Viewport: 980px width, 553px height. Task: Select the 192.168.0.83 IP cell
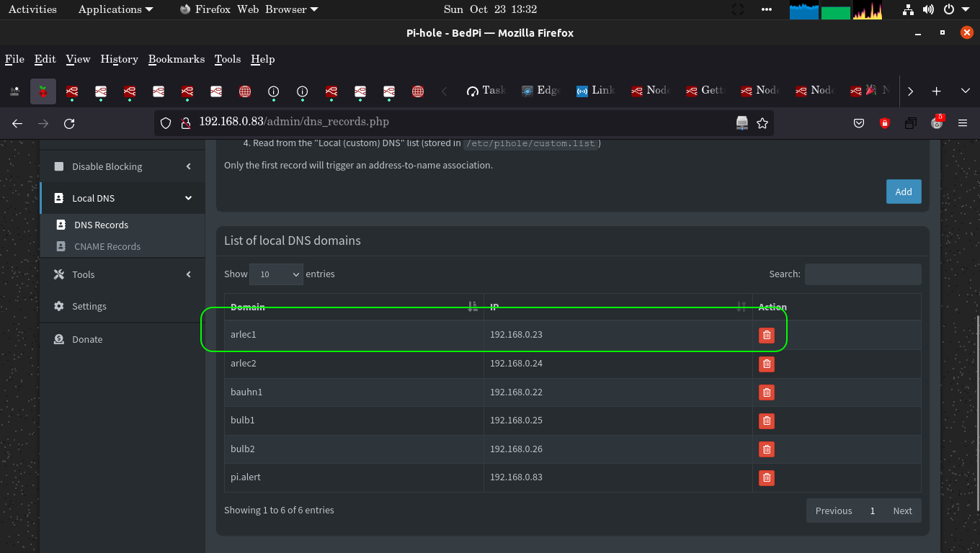coord(618,477)
